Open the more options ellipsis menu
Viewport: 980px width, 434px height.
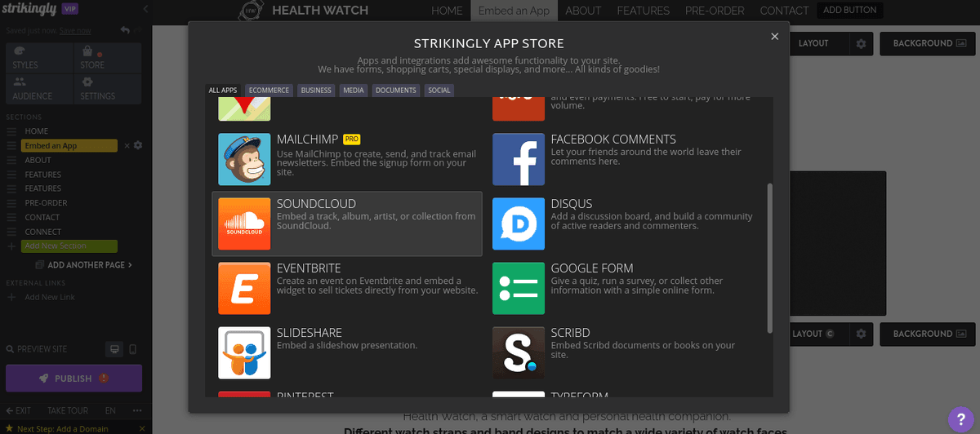pos(136,410)
